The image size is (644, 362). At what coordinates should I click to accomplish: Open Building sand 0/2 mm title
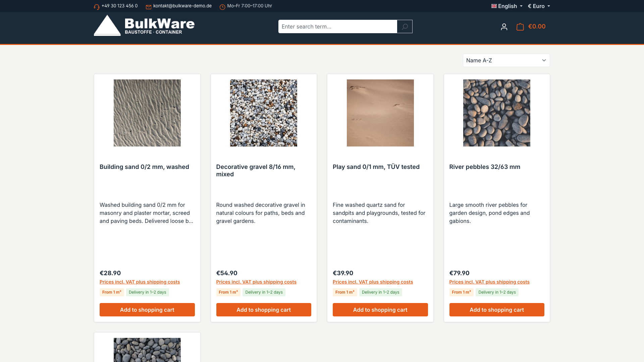point(144,167)
